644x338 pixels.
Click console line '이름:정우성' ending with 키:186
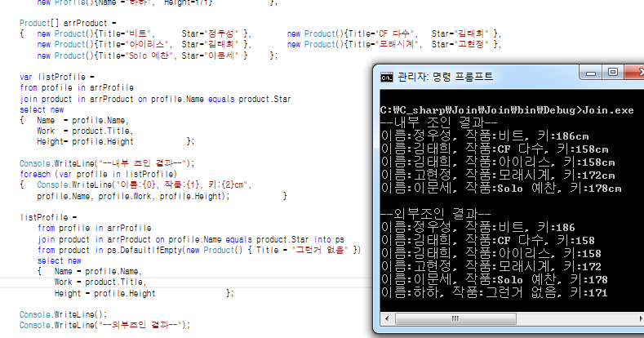click(x=477, y=227)
